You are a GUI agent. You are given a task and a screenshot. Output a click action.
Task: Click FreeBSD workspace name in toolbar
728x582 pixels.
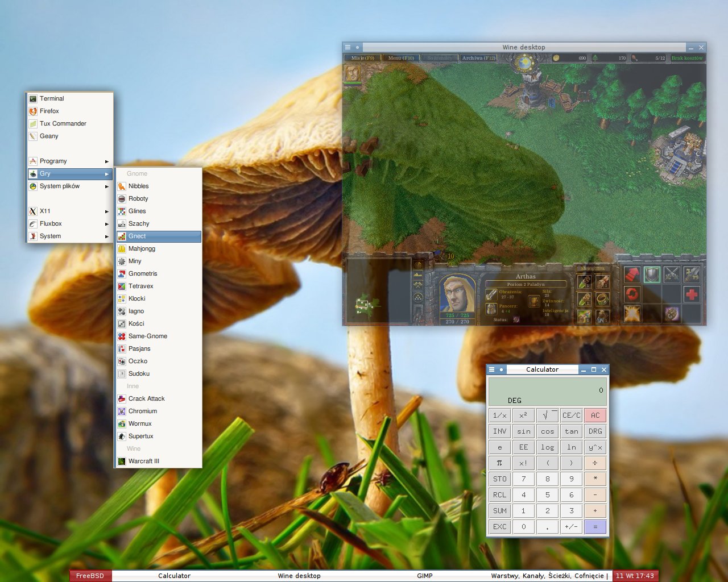point(90,576)
